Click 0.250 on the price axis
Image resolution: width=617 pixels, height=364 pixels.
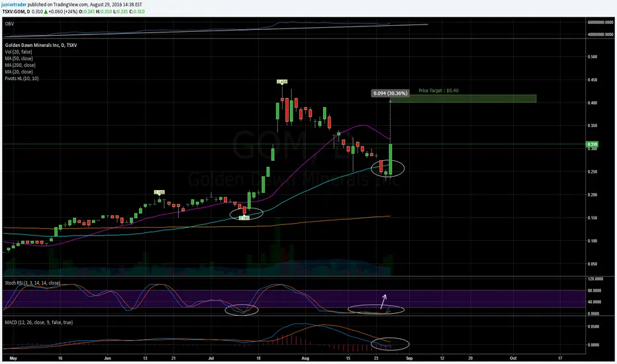pyautogui.click(x=593, y=172)
